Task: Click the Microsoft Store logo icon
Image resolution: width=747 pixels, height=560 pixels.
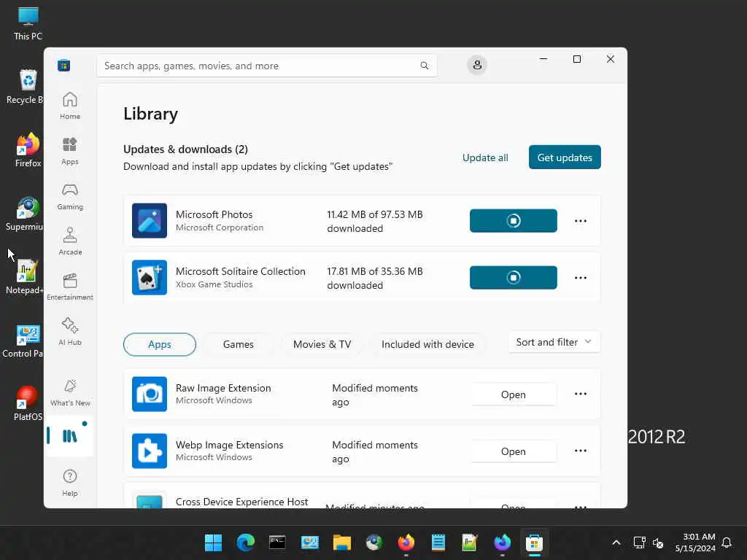Action: [x=64, y=65]
